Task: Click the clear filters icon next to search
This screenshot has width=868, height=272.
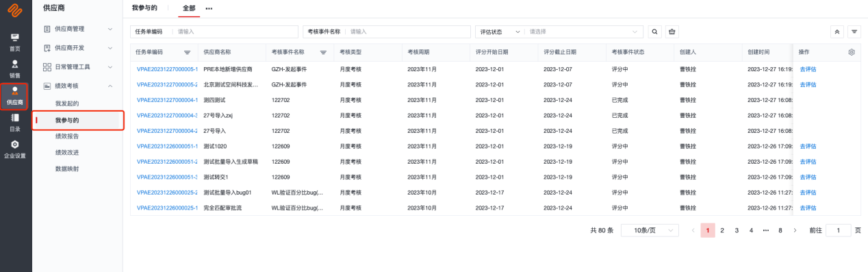Action: pos(672,32)
